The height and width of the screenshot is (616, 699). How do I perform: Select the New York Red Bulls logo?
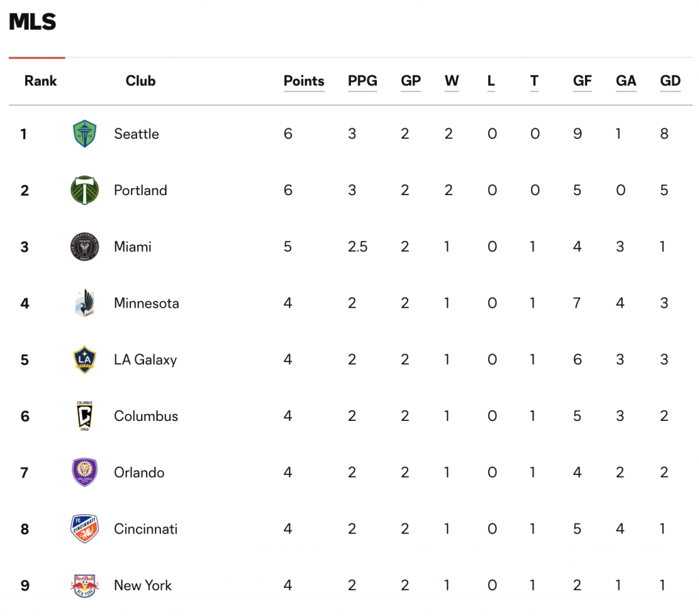85,585
